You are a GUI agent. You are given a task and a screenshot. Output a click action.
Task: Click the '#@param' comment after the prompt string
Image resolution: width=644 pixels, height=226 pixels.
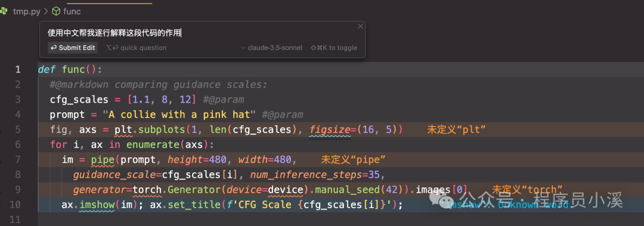282,114
